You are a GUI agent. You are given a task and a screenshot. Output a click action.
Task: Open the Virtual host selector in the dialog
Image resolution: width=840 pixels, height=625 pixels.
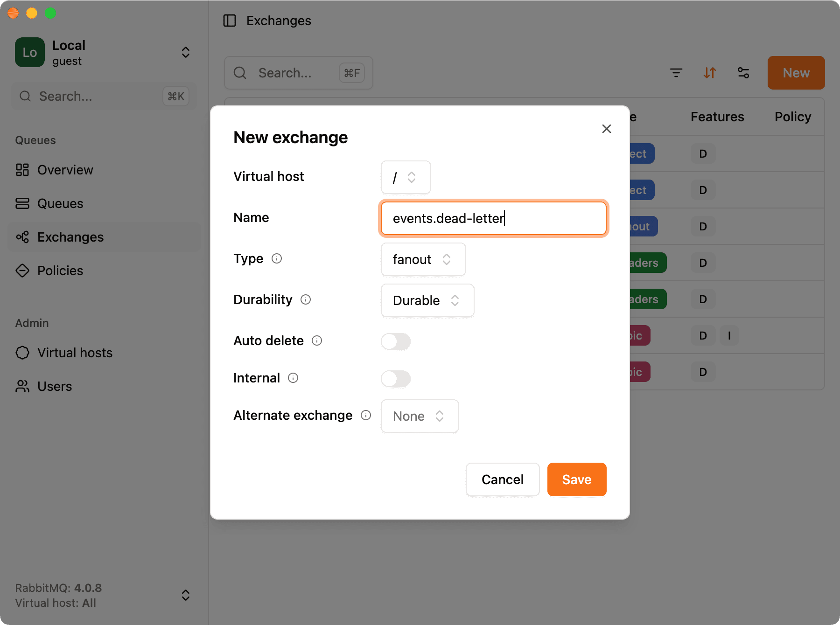click(406, 177)
